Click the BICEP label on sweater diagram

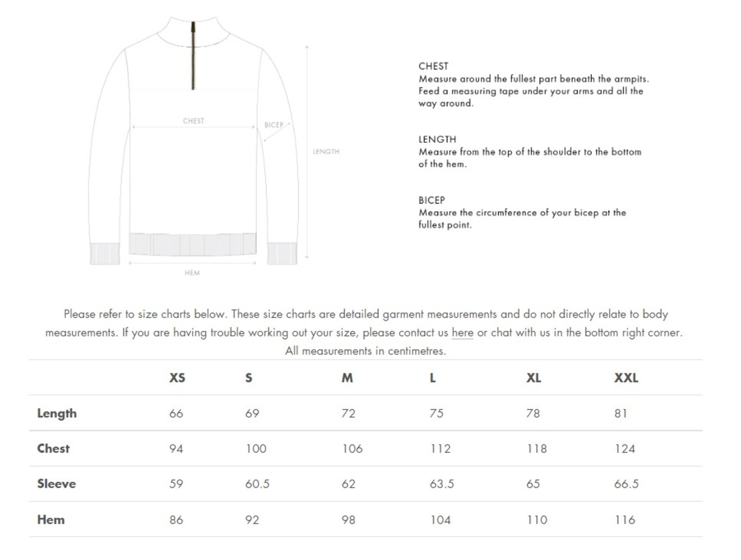pyautogui.click(x=274, y=125)
